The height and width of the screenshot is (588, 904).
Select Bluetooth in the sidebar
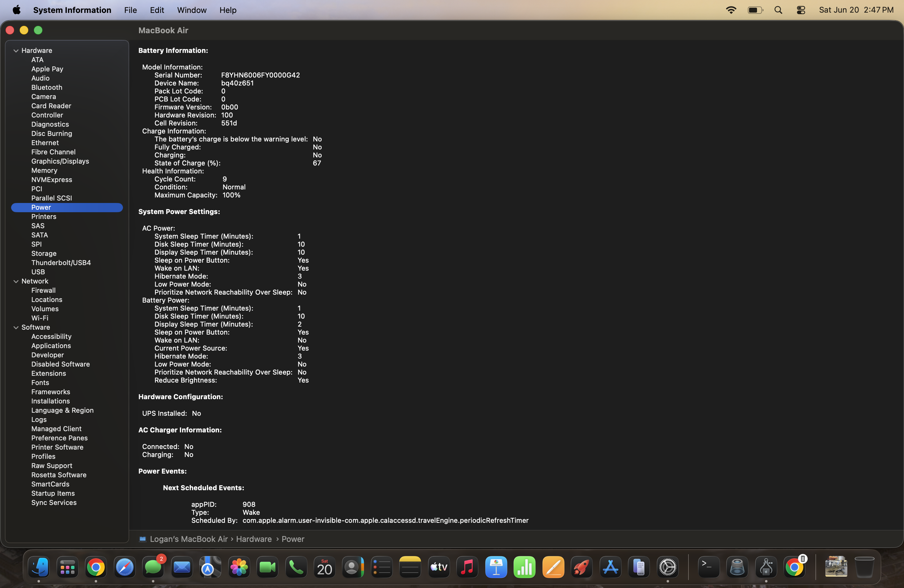pyautogui.click(x=47, y=87)
